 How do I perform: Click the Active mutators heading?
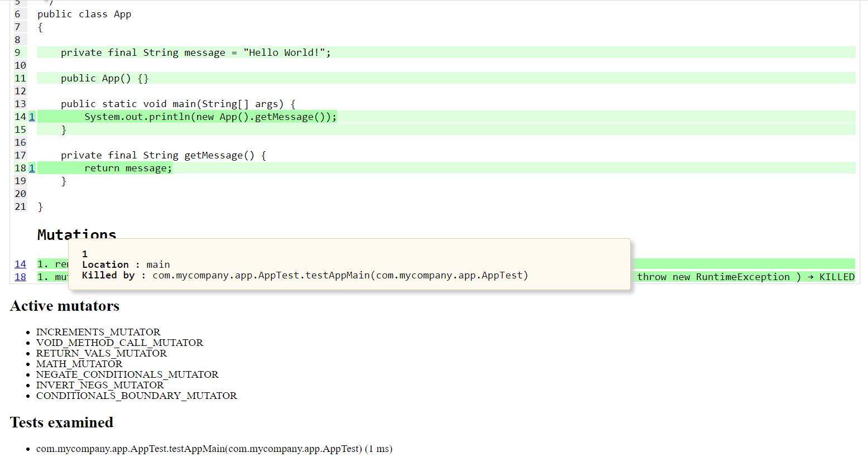65,306
